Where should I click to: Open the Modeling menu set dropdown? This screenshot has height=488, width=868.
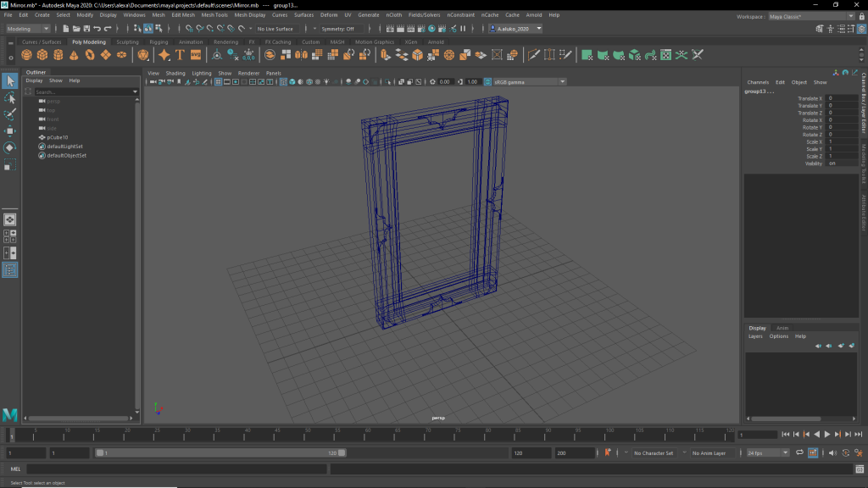pos(28,29)
